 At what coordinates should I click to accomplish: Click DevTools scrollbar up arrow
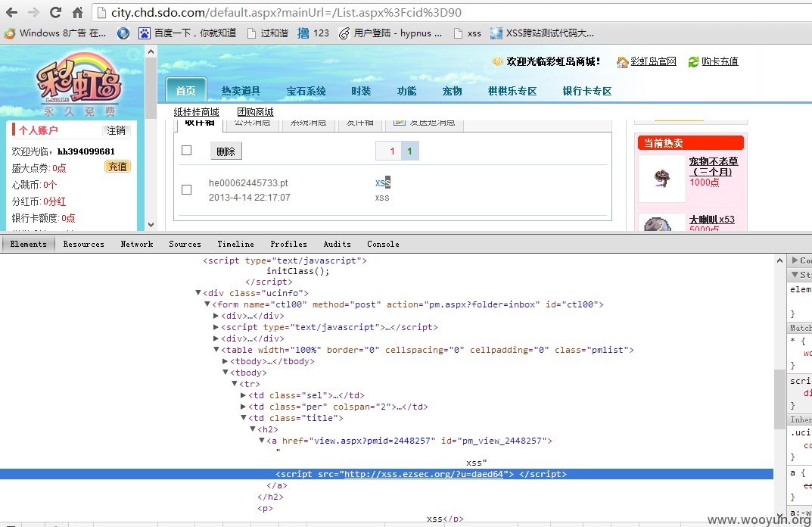[x=780, y=260]
